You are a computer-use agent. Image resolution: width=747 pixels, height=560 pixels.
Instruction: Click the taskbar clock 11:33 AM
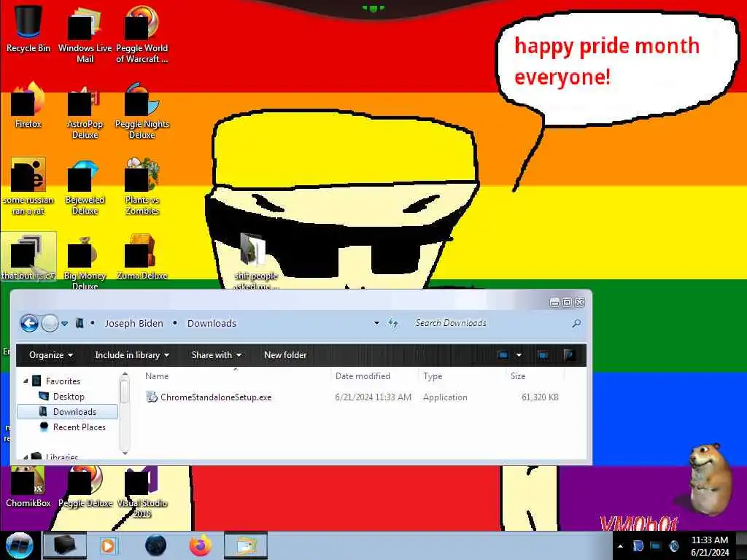pyautogui.click(x=709, y=540)
